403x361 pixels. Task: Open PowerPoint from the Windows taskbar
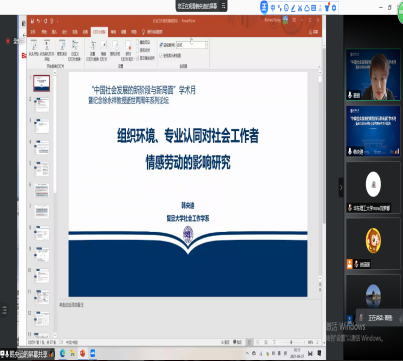click(82, 353)
